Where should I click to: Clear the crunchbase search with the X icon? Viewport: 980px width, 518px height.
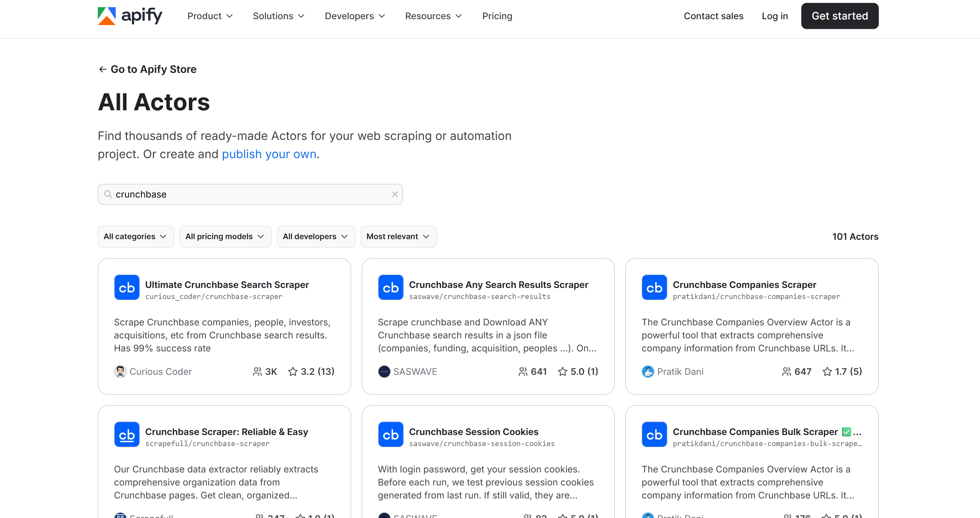(394, 194)
